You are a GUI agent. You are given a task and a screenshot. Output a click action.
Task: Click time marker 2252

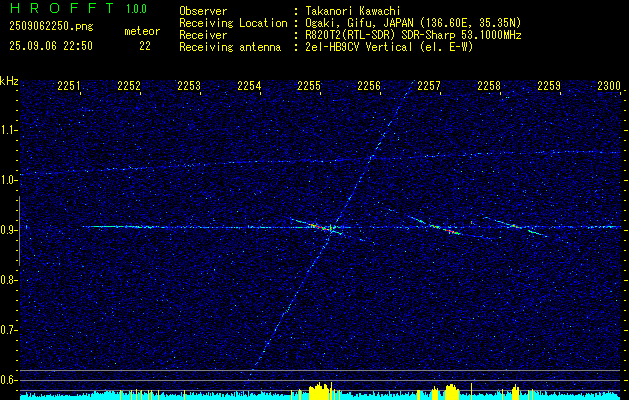click(129, 85)
